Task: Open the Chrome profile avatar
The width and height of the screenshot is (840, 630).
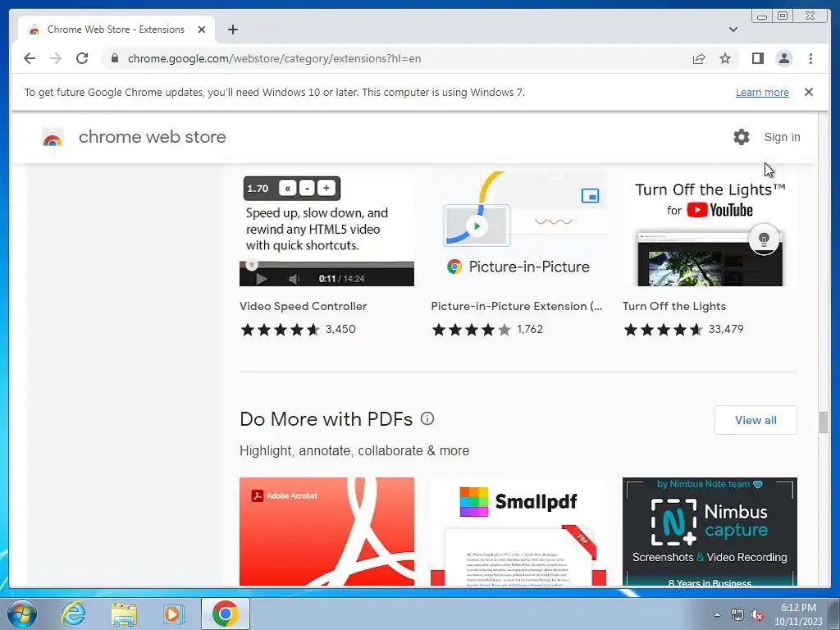Action: point(783,58)
